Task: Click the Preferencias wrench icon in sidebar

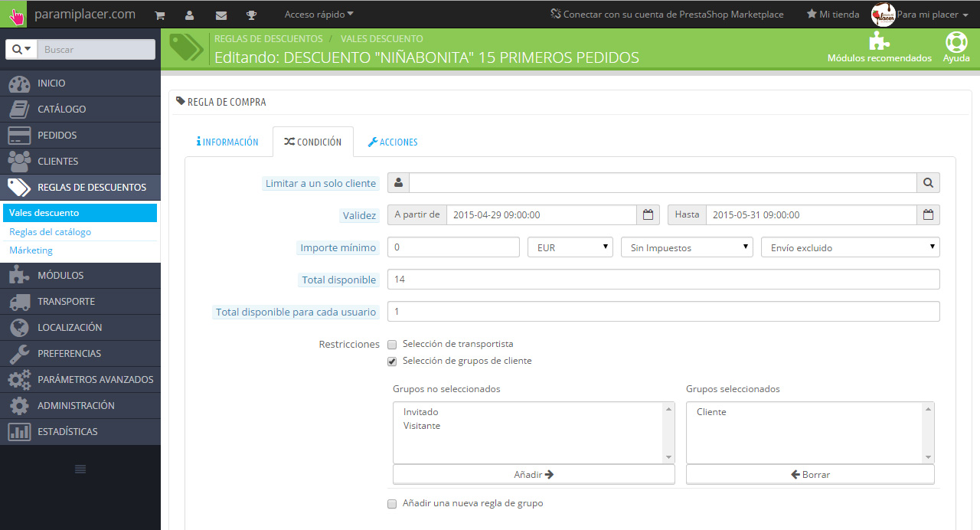Action: [19, 354]
